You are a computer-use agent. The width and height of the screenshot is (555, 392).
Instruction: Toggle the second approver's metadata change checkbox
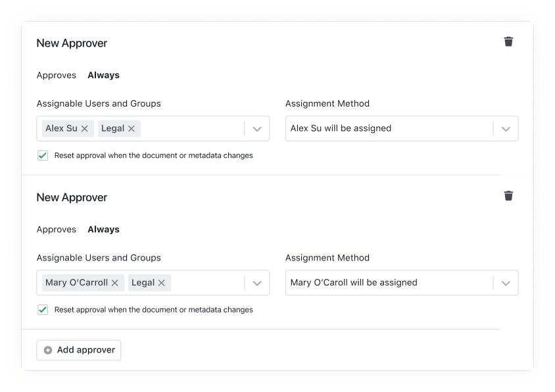coord(43,309)
